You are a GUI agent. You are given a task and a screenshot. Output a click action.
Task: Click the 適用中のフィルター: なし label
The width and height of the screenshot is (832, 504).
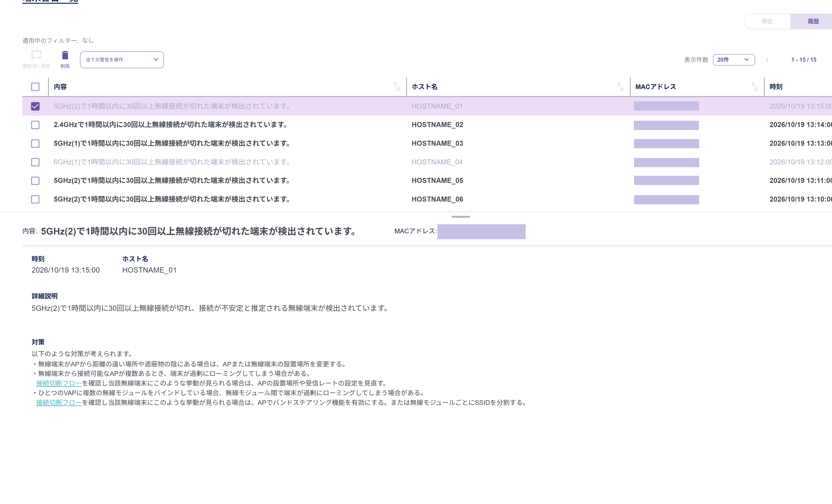click(58, 41)
